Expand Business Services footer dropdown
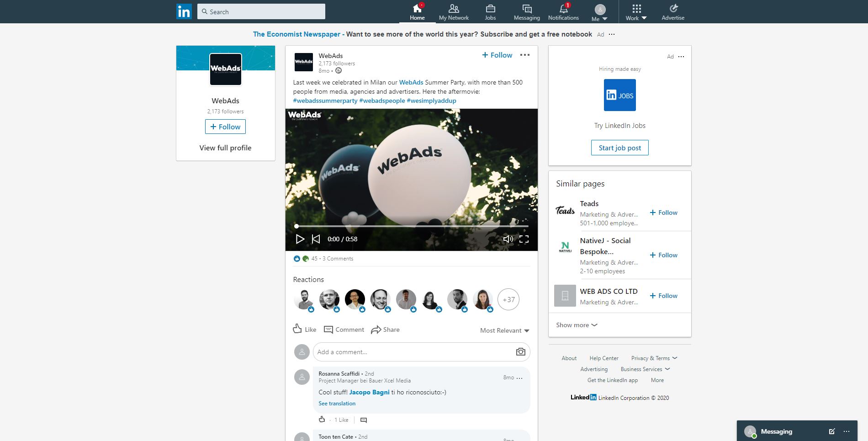 (645, 369)
